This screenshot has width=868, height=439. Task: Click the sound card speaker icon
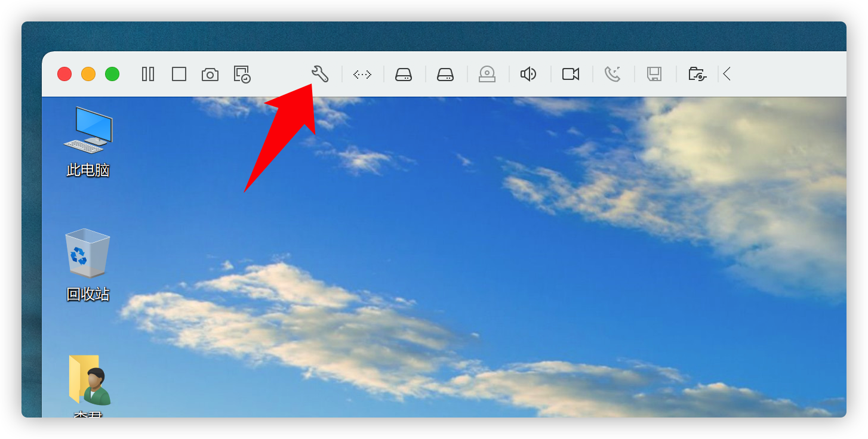coord(528,74)
